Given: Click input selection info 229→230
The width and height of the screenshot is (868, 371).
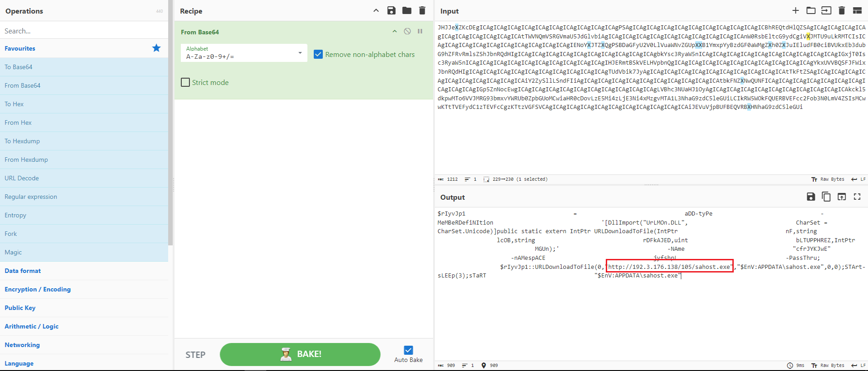Looking at the screenshot, I should [x=515, y=179].
